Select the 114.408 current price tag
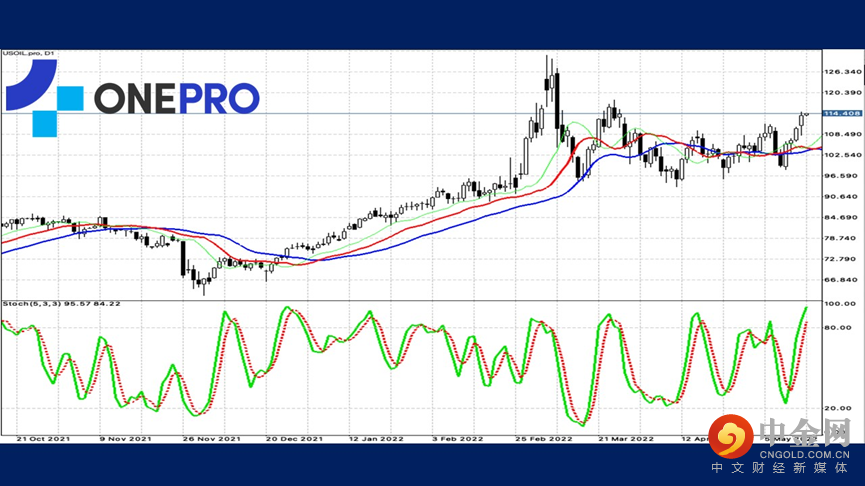This screenshot has height=486, width=865. (842, 113)
